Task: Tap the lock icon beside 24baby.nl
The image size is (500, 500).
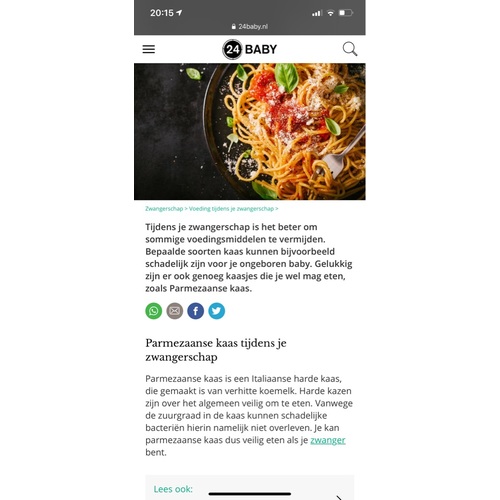Action: coord(234,27)
